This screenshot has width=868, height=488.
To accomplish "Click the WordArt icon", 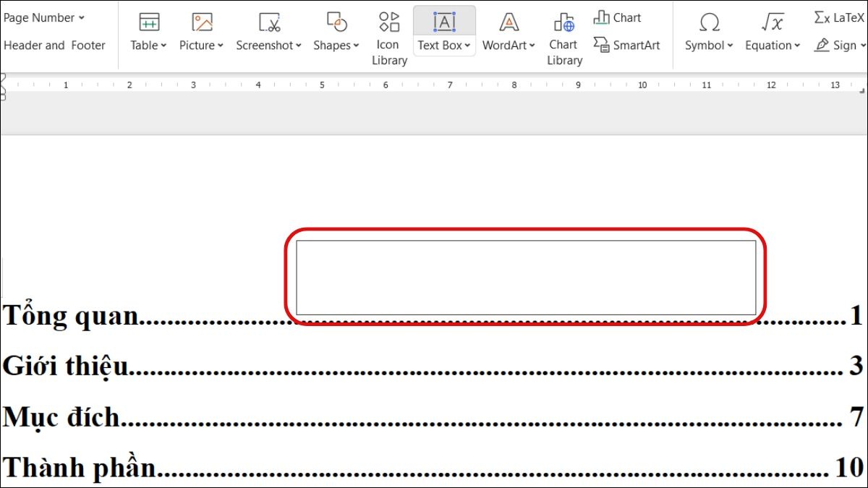I will tap(509, 22).
